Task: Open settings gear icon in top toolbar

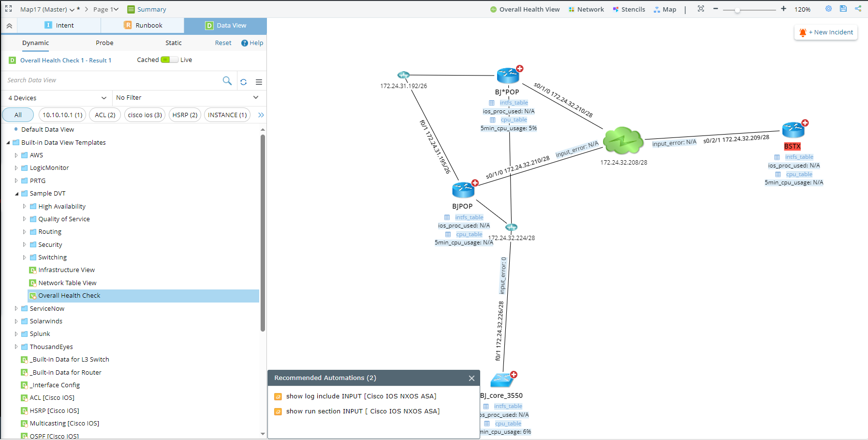Action: pos(828,9)
